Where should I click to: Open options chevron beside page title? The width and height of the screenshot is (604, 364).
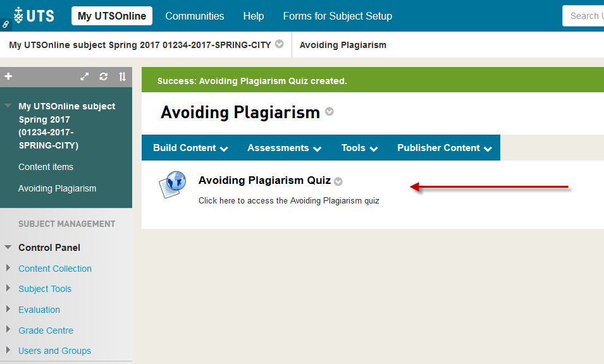coord(329,112)
